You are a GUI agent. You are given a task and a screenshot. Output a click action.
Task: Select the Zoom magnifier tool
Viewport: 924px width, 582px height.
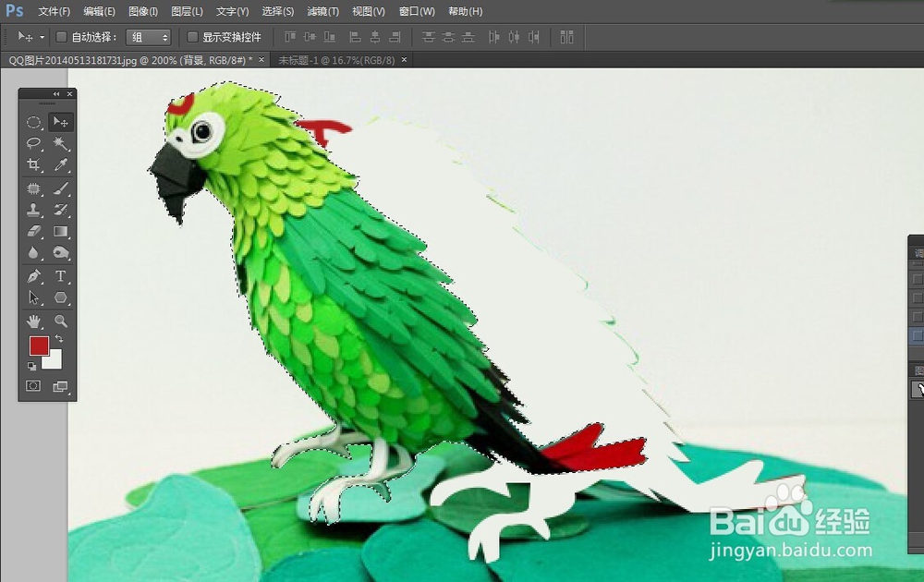(61, 321)
